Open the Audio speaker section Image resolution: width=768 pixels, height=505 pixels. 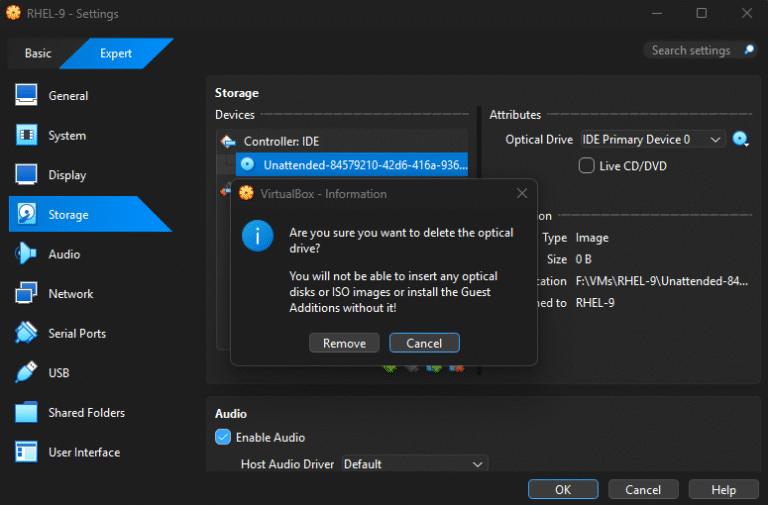pyautogui.click(x=27, y=254)
